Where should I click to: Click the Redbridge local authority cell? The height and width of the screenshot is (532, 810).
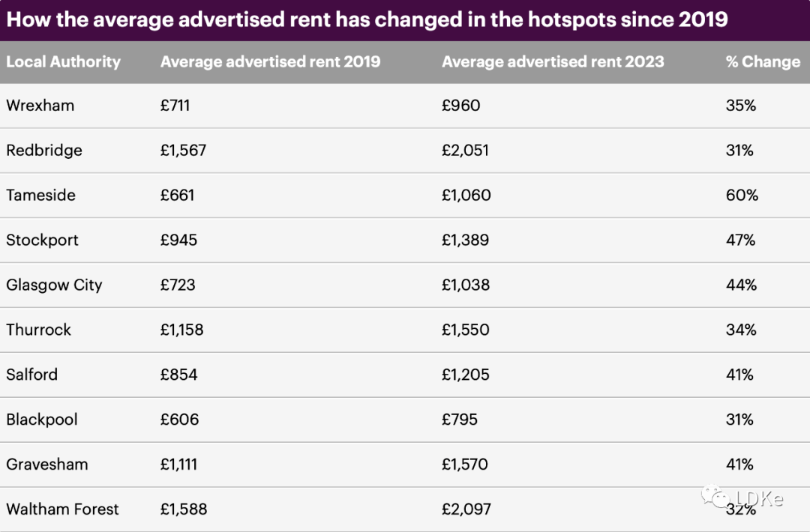[x=44, y=150]
